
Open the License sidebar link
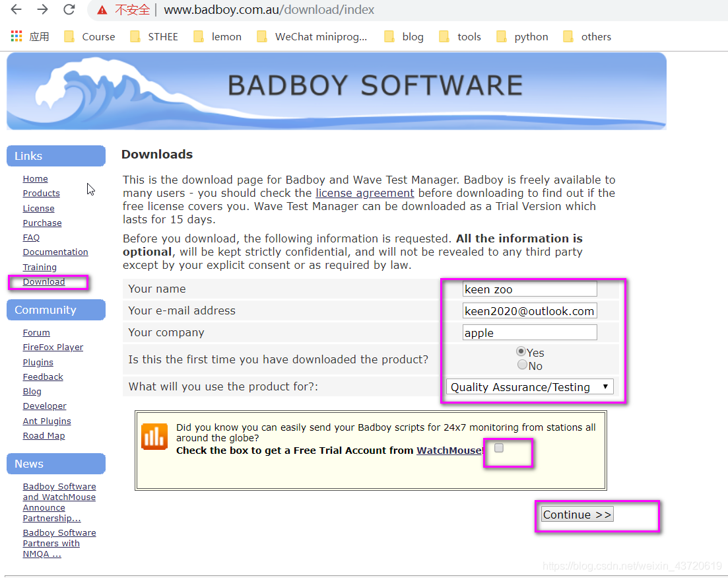tap(38, 209)
